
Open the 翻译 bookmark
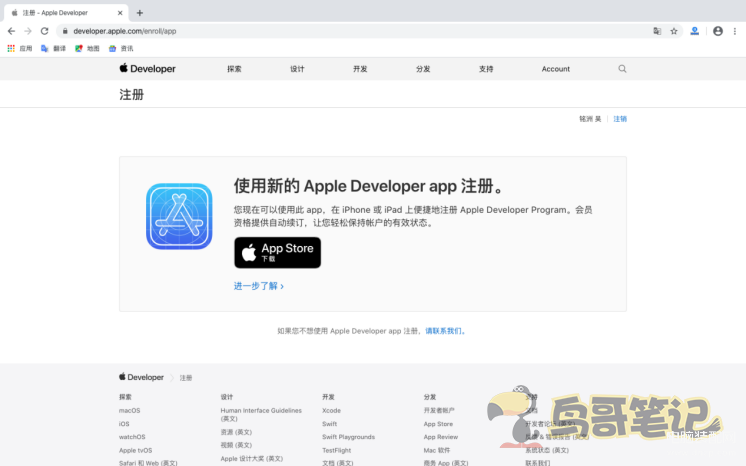click(x=53, y=48)
